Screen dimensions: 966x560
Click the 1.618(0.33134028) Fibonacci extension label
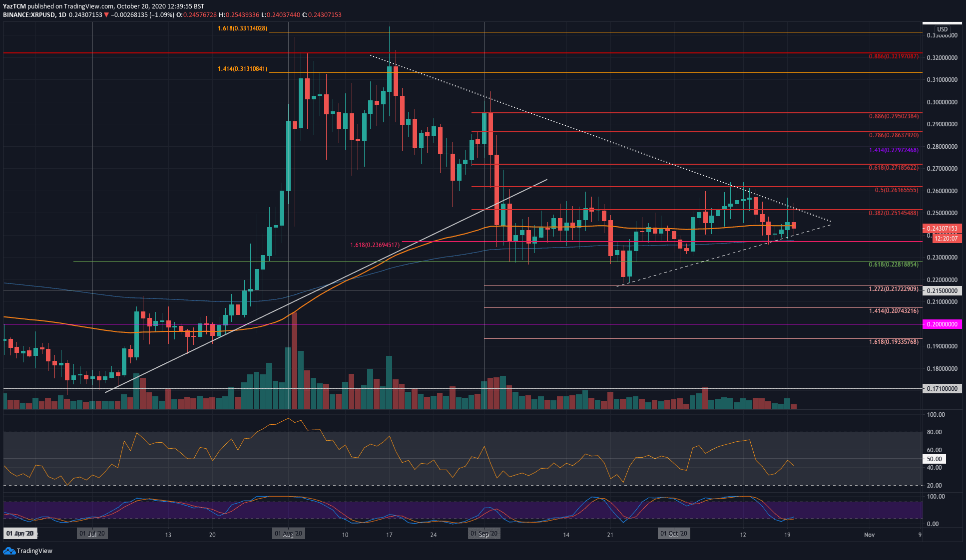point(242,29)
